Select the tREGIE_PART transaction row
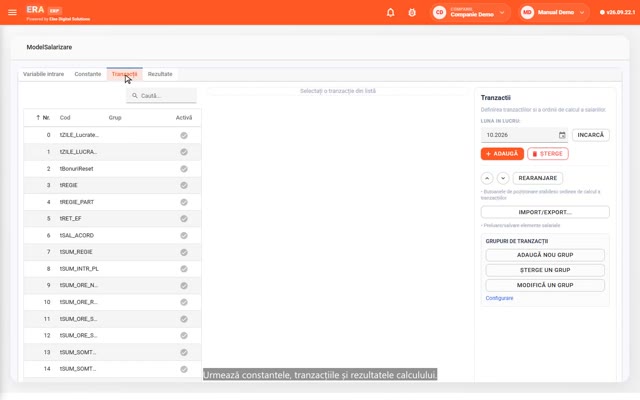The width and height of the screenshot is (640, 400). (x=112, y=202)
